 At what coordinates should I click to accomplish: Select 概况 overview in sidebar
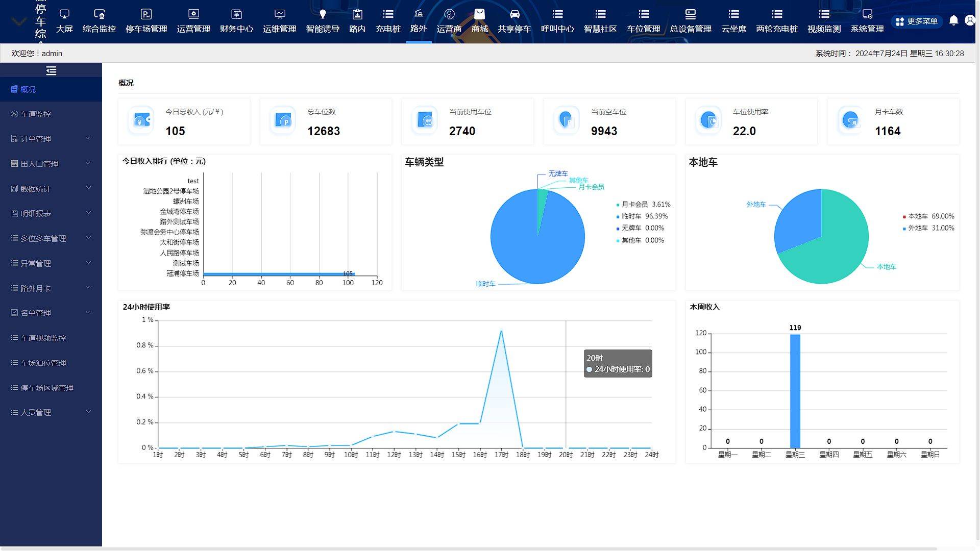click(51, 89)
